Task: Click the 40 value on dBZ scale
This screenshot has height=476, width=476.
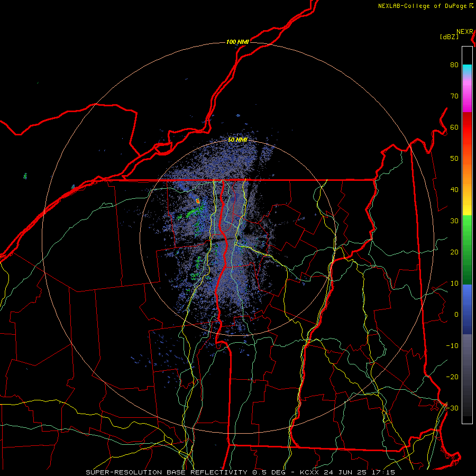Action: (x=454, y=190)
